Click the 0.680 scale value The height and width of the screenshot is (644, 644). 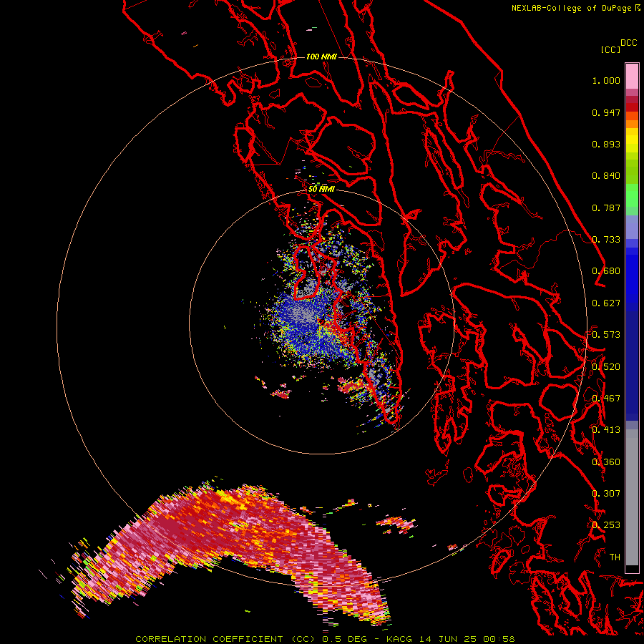tap(606, 271)
